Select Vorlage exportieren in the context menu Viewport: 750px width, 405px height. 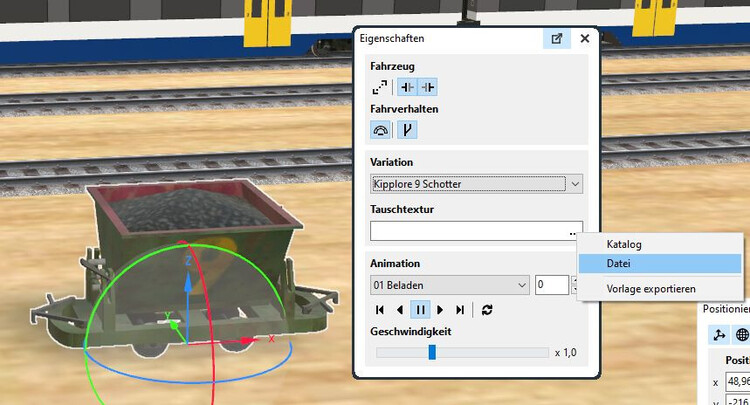660,289
